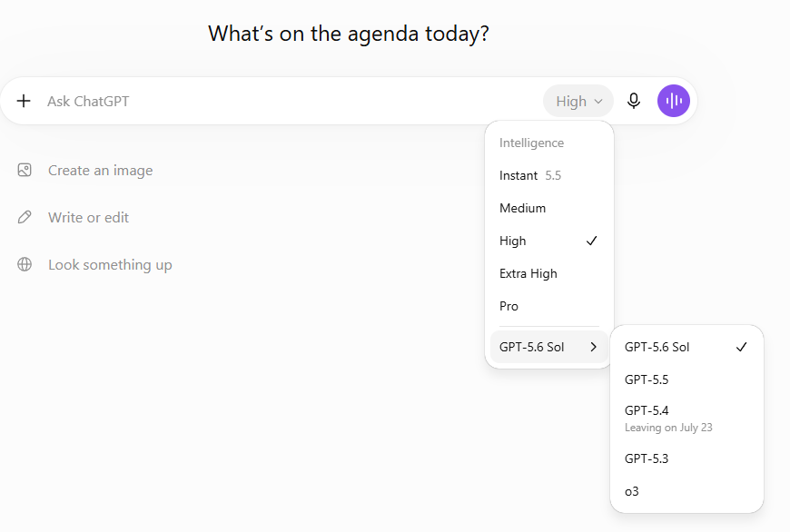This screenshot has height=532, width=790.
Task: Click the plus attachment icon
Action: tap(24, 101)
